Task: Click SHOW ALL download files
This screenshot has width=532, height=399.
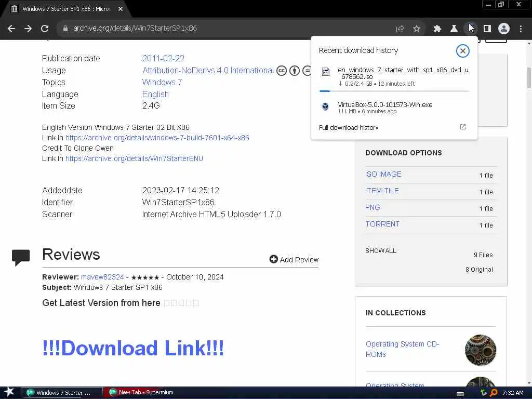Action: pos(381,251)
